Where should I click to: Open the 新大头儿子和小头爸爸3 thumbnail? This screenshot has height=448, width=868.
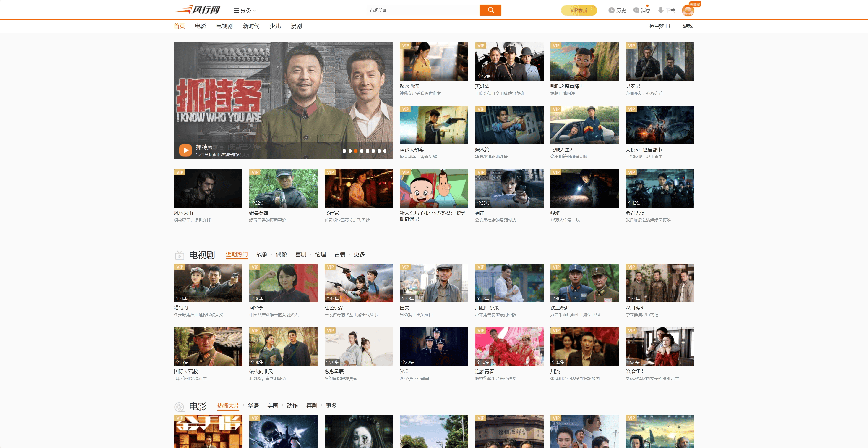coord(434,188)
